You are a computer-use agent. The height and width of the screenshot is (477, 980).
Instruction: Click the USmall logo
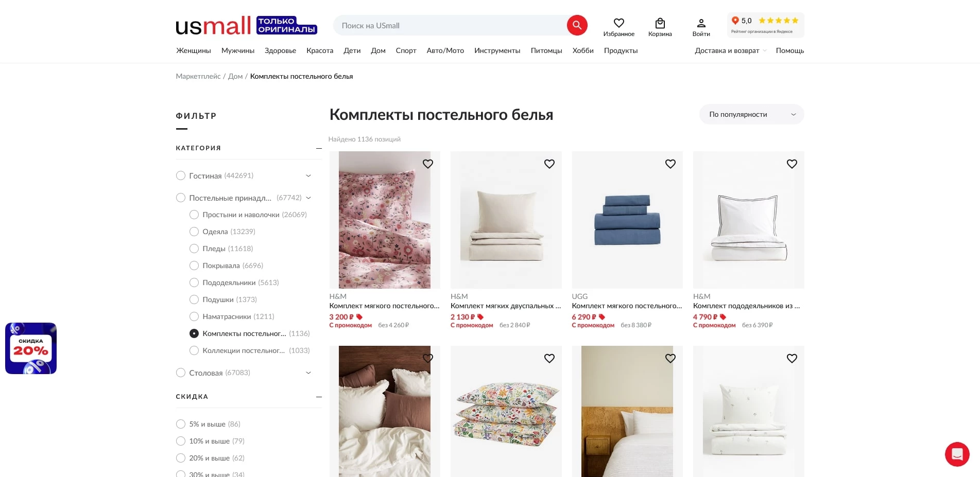[213, 26]
